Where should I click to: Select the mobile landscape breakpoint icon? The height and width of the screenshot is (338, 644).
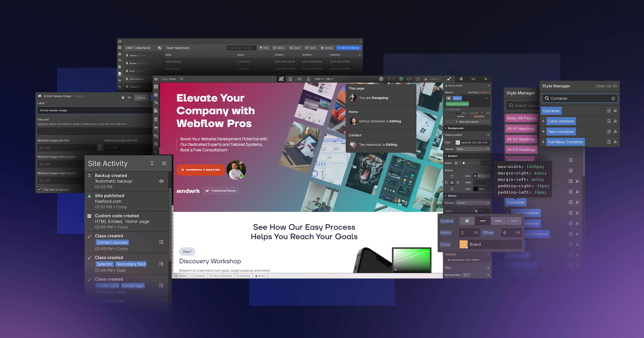pyautogui.click(x=299, y=79)
